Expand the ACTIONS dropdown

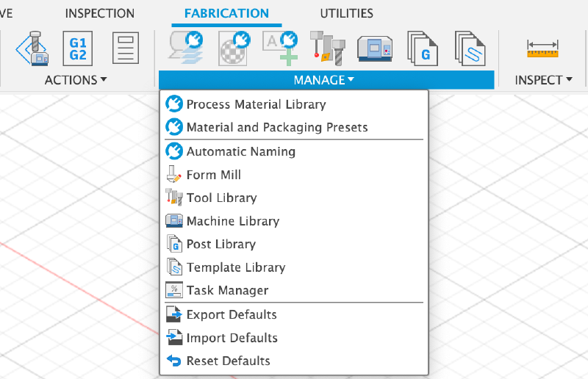[76, 80]
